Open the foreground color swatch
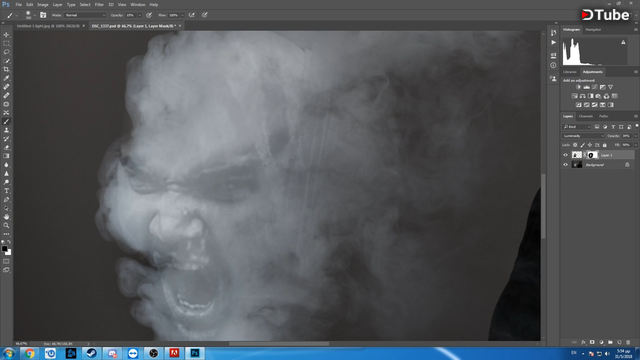The image size is (640, 360). [4, 249]
